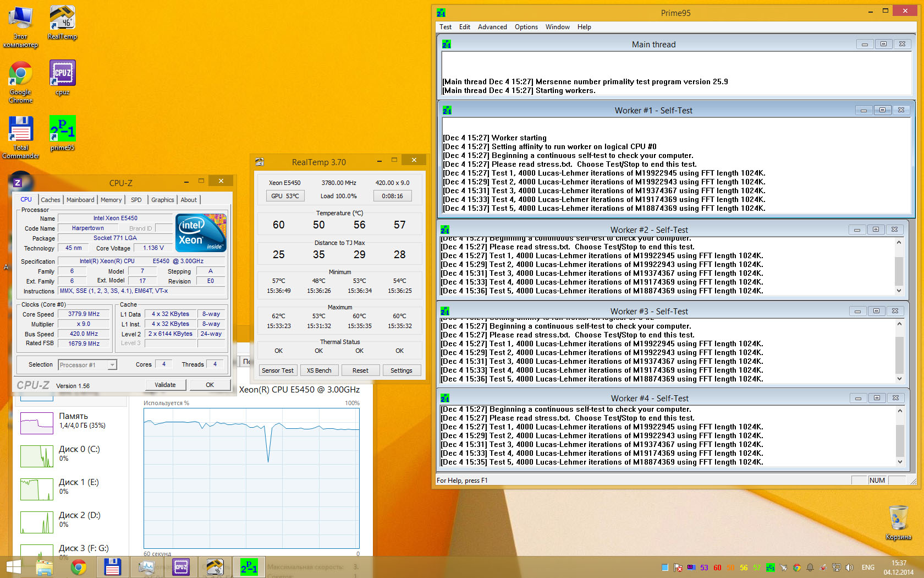Open the RealTemp window title bar icon

coord(260,162)
